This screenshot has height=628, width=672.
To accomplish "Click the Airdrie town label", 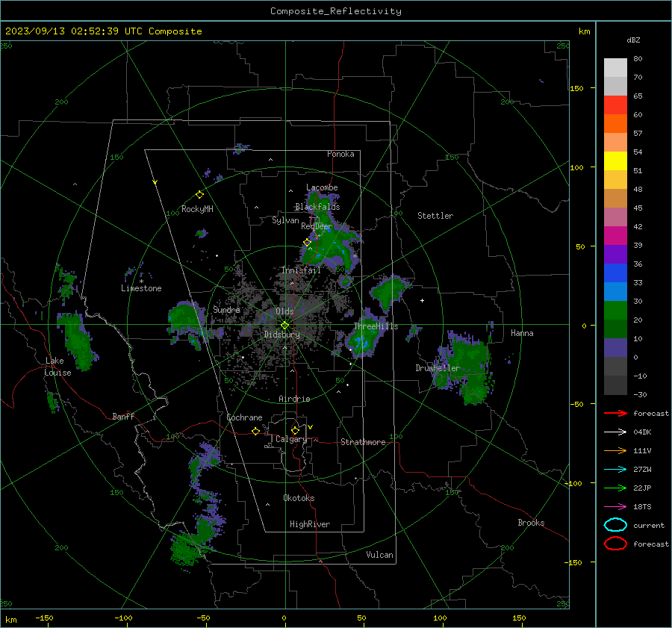I will click(x=294, y=399).
